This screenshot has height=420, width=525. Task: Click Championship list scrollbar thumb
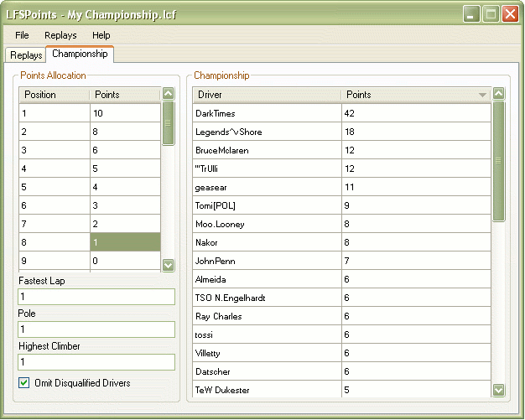[x=498, y=161]
